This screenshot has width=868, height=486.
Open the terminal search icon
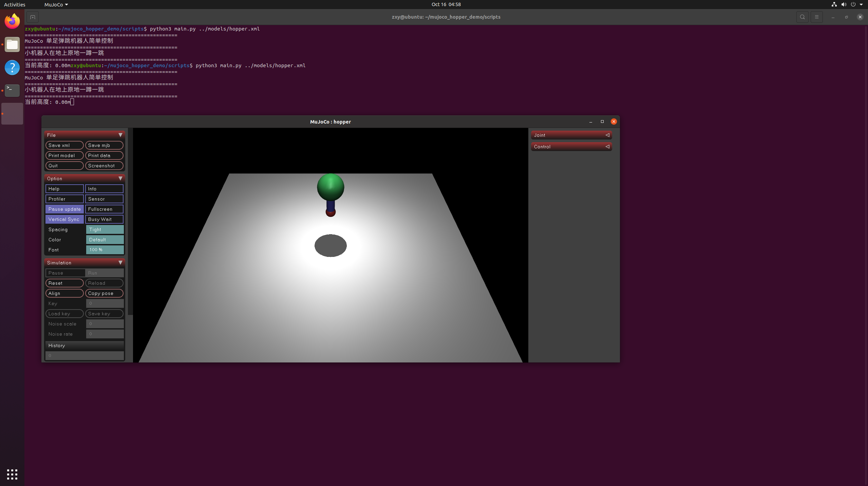[802, 17]
